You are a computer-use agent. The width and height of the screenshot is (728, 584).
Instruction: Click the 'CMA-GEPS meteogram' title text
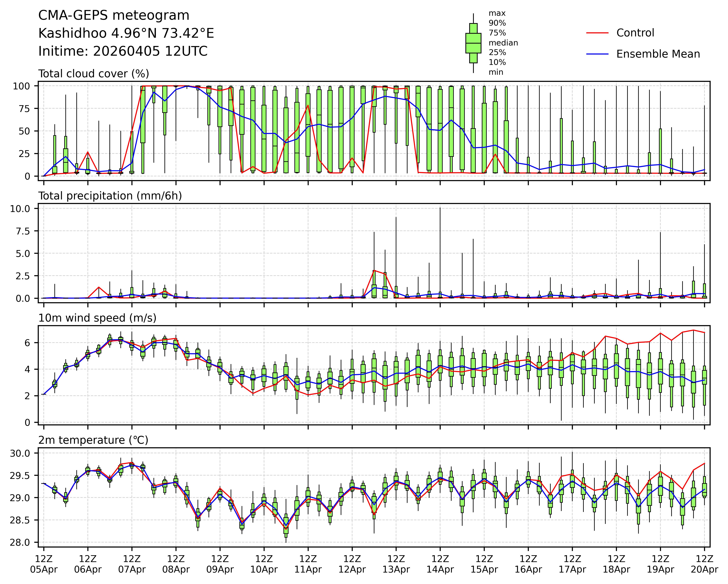[114, 16]
